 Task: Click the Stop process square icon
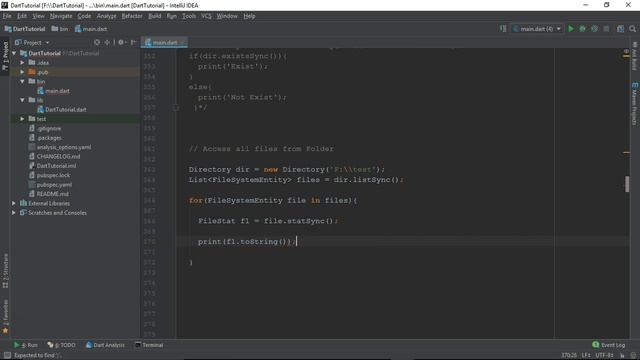pyautogui.click(x=606, y=29)
